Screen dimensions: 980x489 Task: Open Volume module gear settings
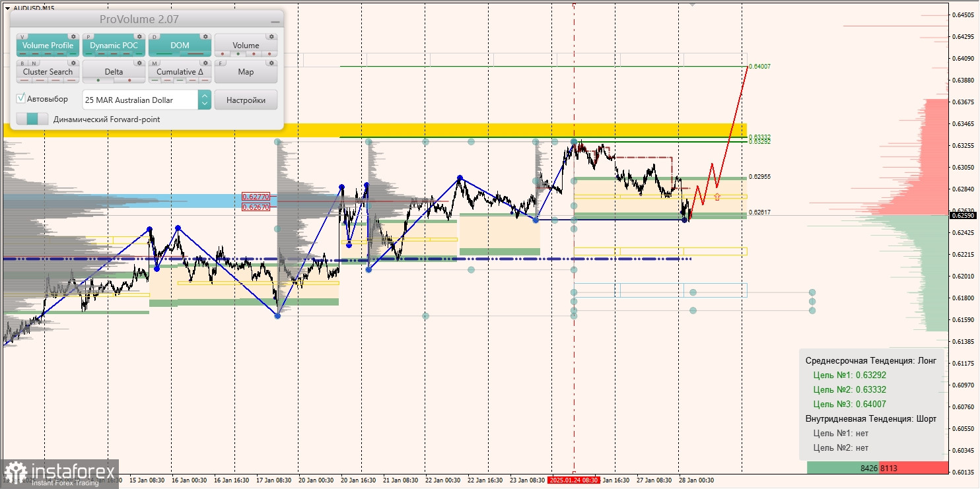pos(271,36)
